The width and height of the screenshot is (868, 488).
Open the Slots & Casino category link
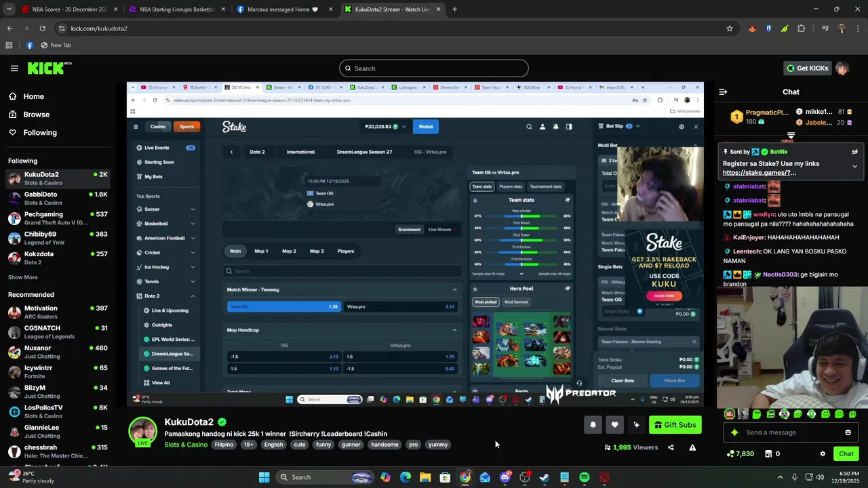tap(186, 445)
